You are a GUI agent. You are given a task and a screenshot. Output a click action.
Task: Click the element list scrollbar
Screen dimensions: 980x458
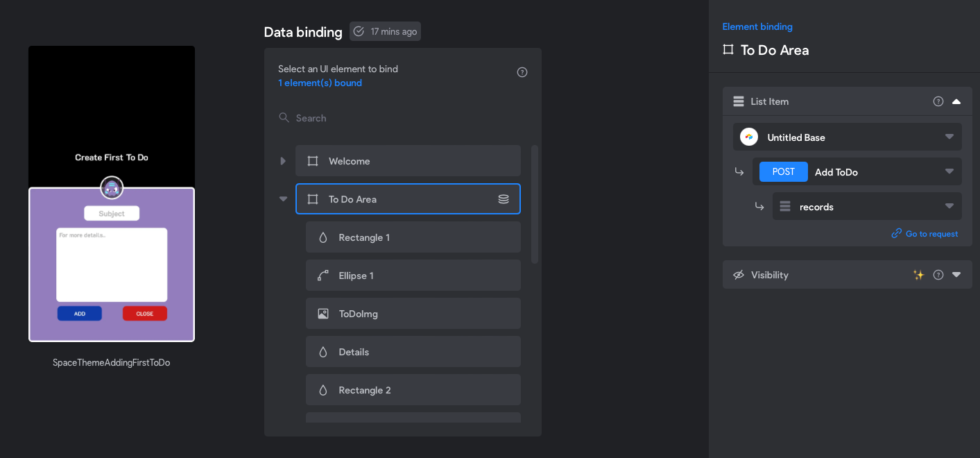(535, 204)
